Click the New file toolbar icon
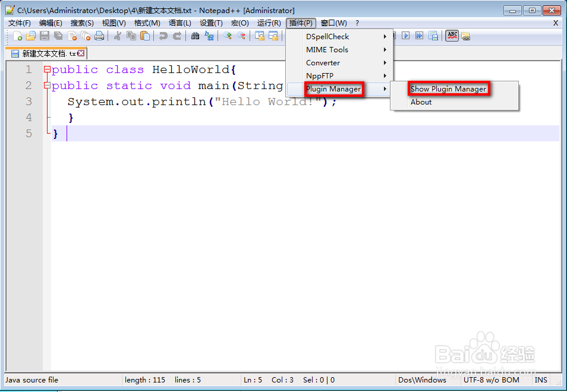This screenshot has width=567, height=392. click(17, 36)
